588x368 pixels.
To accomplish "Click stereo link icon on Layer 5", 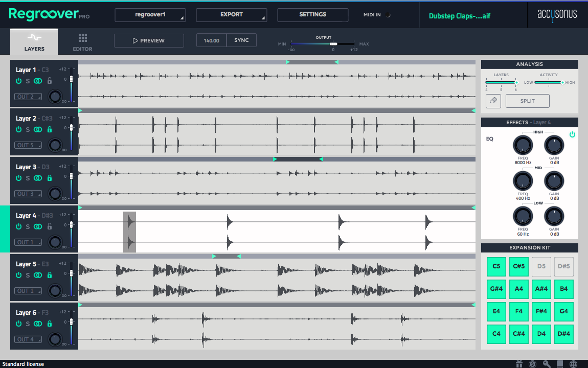I will pos(38,275).
